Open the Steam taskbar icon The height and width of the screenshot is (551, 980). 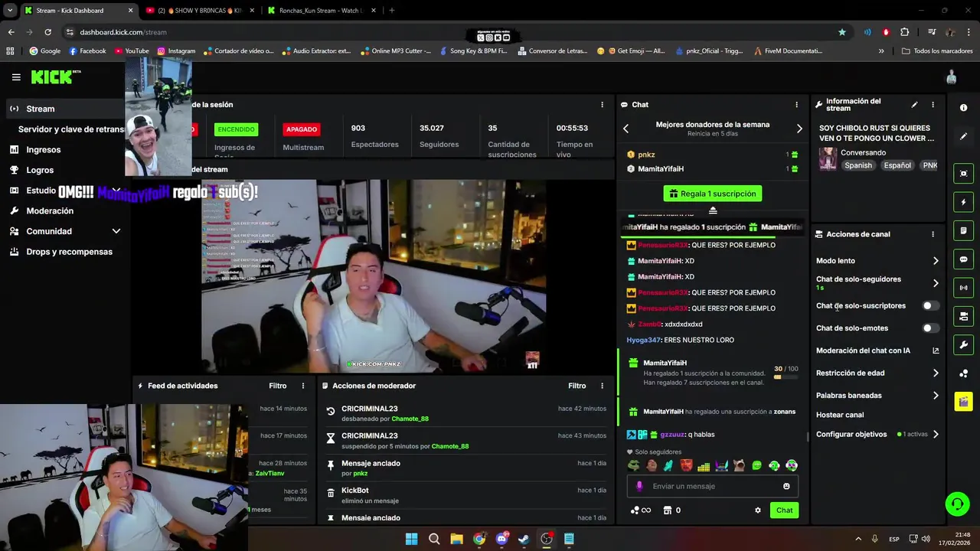[524, 539]
